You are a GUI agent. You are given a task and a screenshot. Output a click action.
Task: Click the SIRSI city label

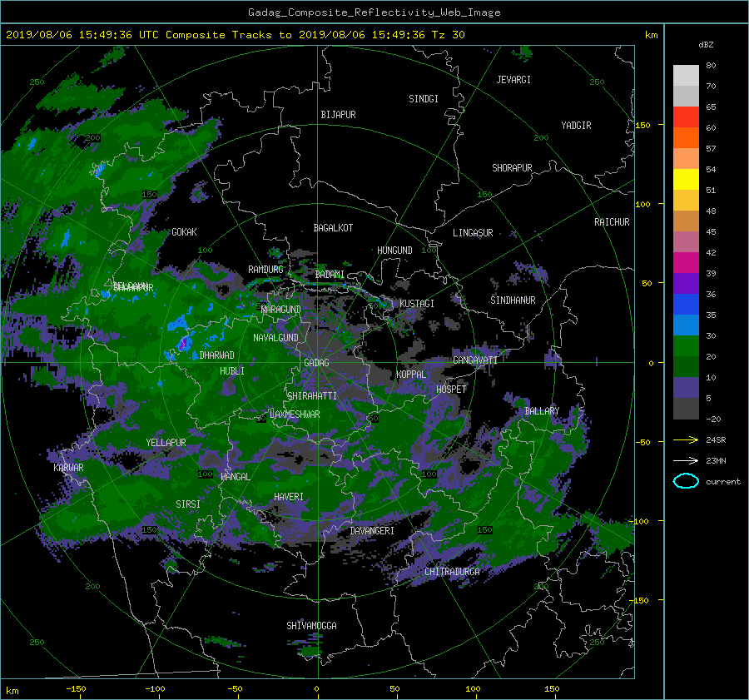point(188,504)
